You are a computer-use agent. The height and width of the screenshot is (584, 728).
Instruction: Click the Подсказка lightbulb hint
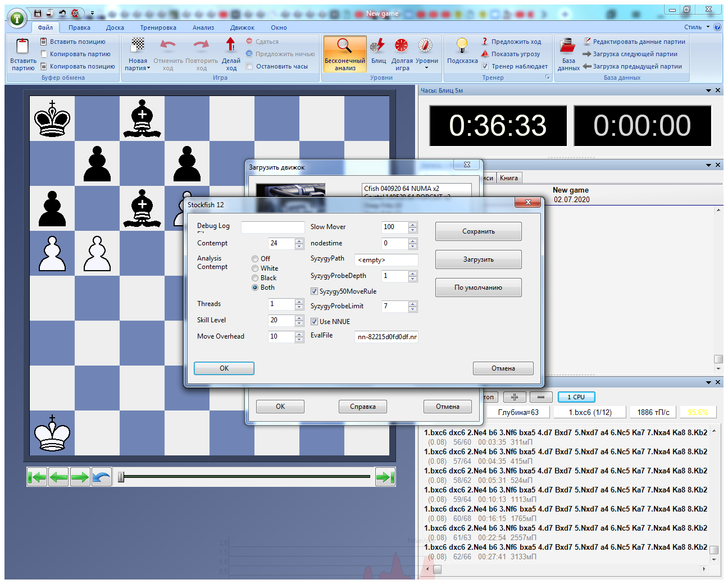coord(462,46)
